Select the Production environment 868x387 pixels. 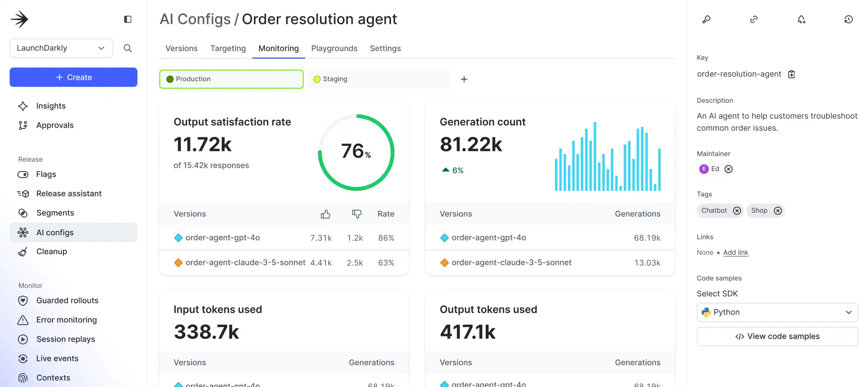coord(231,79)
